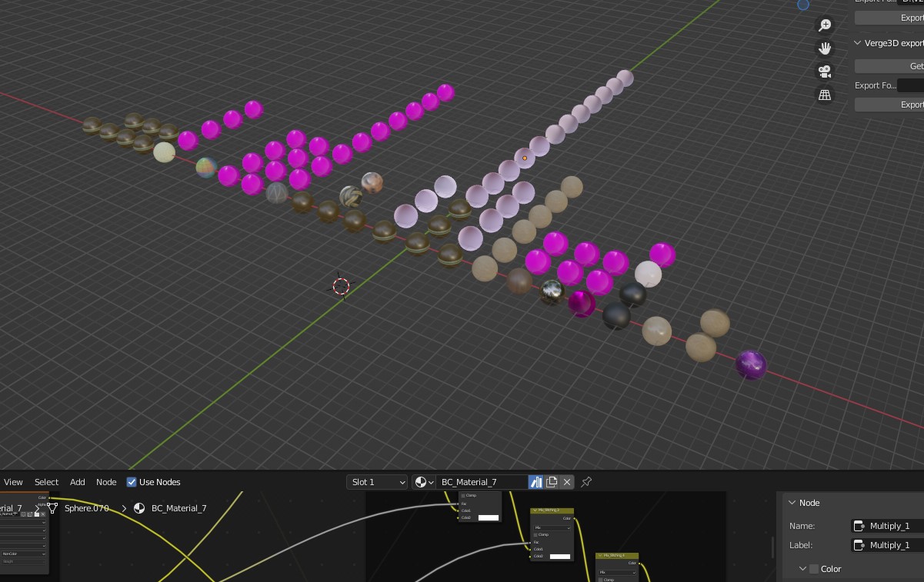
Task: Click the BC_Material_7 material name field
Action: coord(481,482)
